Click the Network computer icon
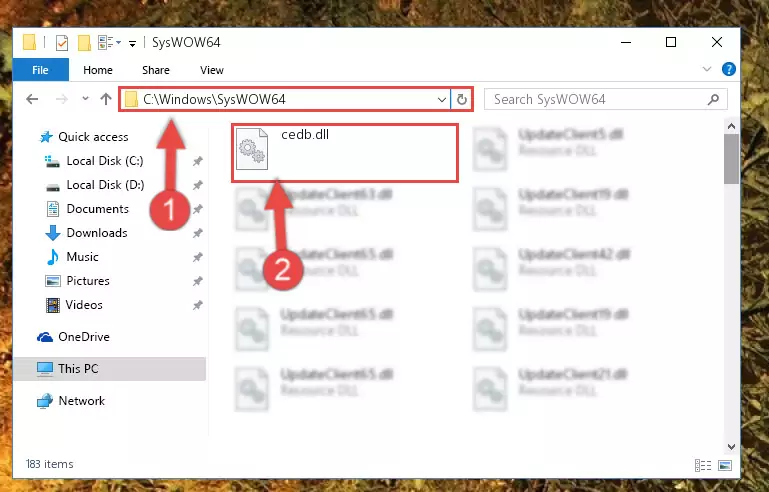The width and height of the screenshot is (769, 492). [45, 401]
